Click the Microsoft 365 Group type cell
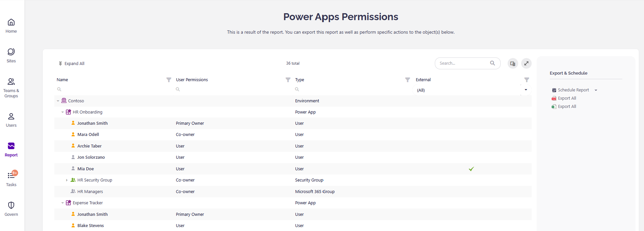This screenshot has height=231, width=644. (315, 192)
